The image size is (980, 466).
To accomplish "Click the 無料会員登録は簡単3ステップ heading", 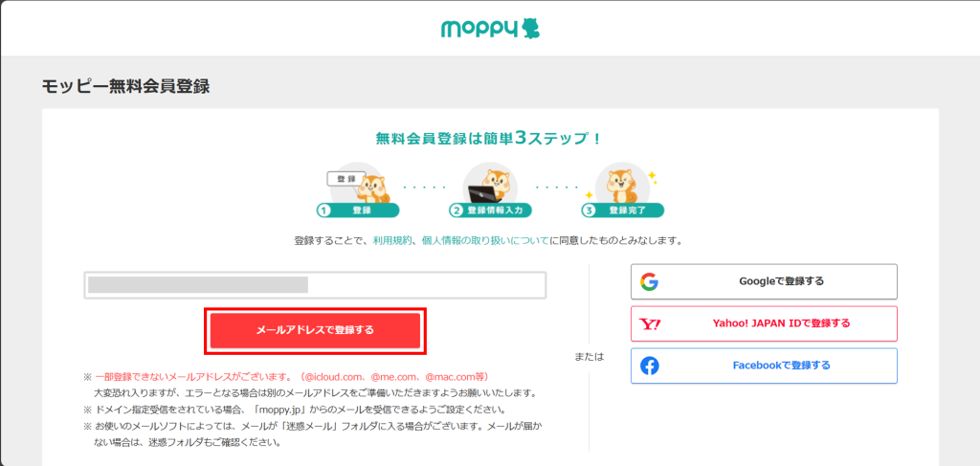I will tap(489, 139).
